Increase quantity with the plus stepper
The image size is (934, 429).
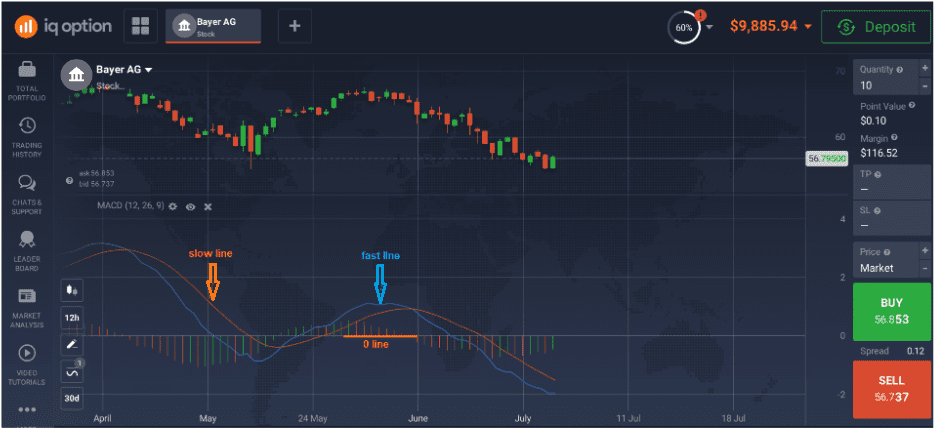pos(924,69)
